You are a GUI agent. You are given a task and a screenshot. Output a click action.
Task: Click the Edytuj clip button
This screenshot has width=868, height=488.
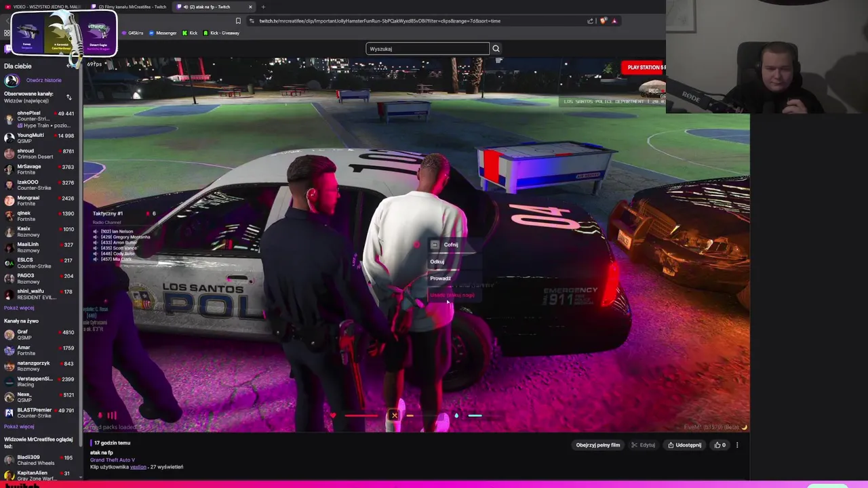(x=643, y=445)
